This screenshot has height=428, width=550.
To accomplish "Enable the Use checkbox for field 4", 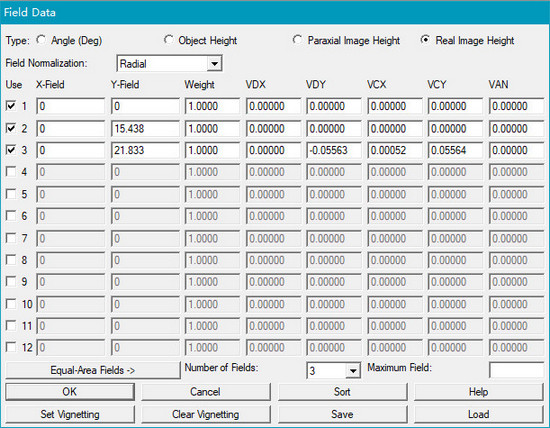I will pyautogui.click(x=11, y=172).
